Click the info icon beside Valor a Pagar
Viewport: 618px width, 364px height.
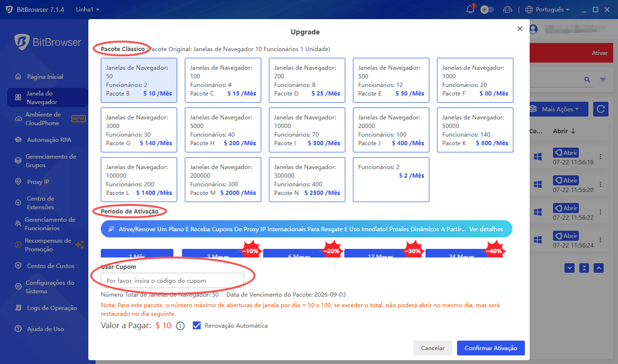(x=180, y=326)
